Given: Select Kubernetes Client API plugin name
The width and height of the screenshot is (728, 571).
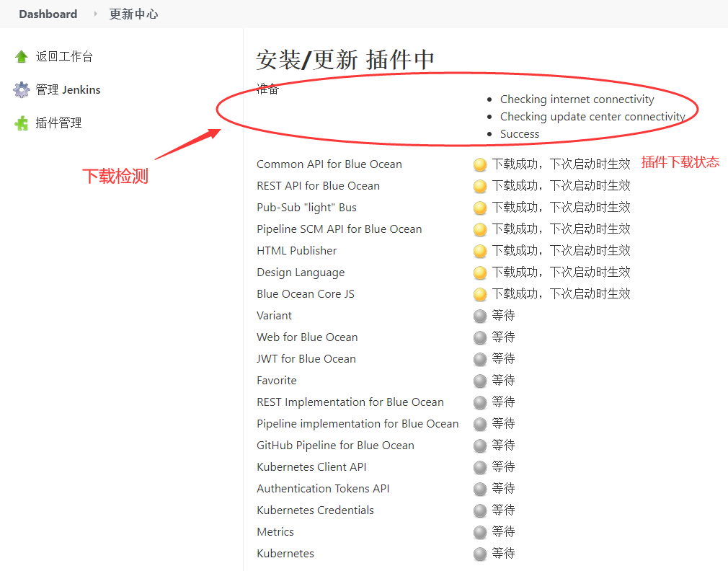Looking at the screenshot, I should (311, 467).
